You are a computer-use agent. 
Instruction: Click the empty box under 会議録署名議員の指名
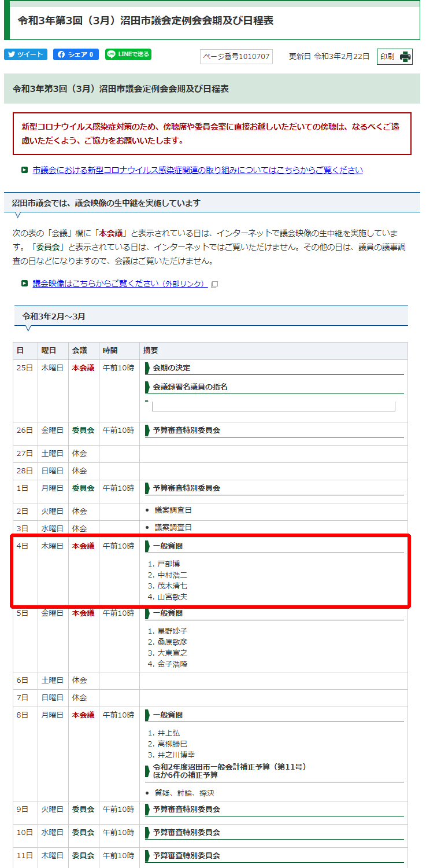pos(273,406)
